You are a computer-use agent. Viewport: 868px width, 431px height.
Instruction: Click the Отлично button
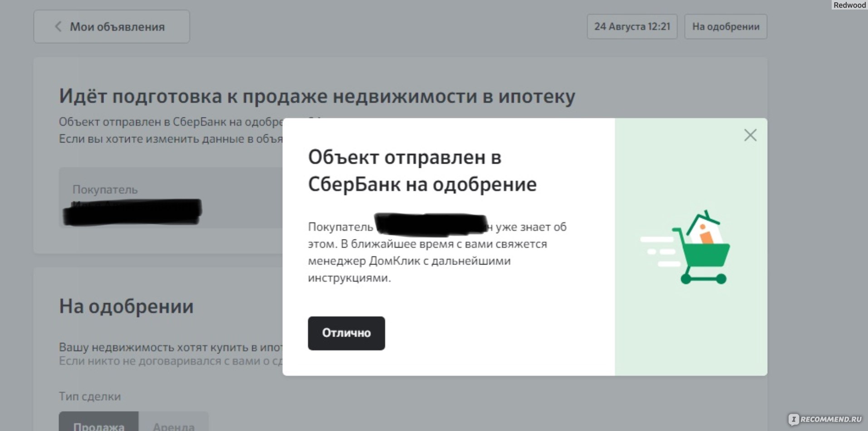[x=346, y=333]
